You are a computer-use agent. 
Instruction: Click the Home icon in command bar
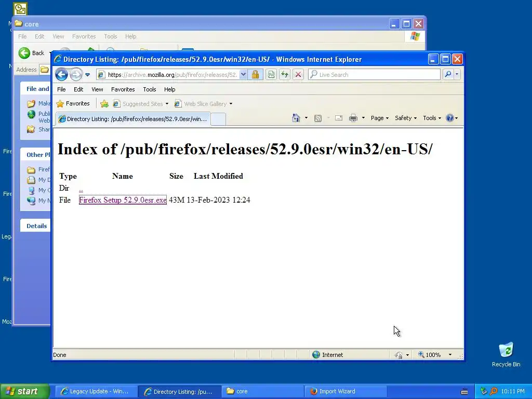[x=296, y=118]
